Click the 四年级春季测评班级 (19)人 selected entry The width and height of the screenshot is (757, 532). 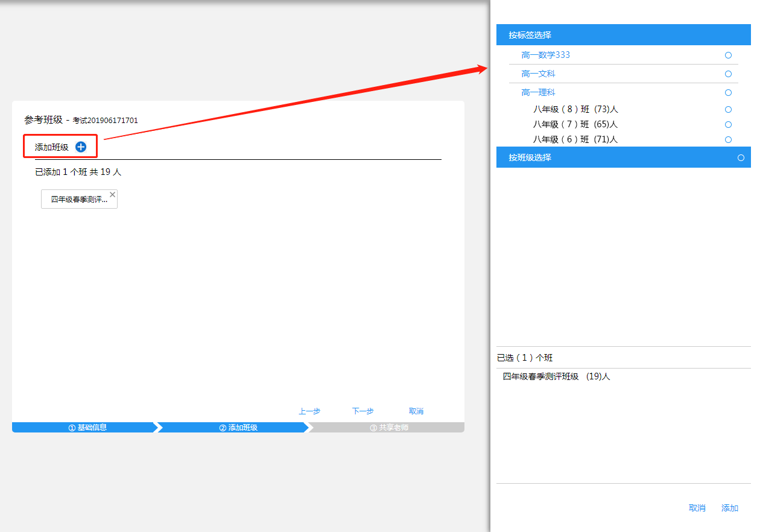pyautogui.click(x=556, y=377)
